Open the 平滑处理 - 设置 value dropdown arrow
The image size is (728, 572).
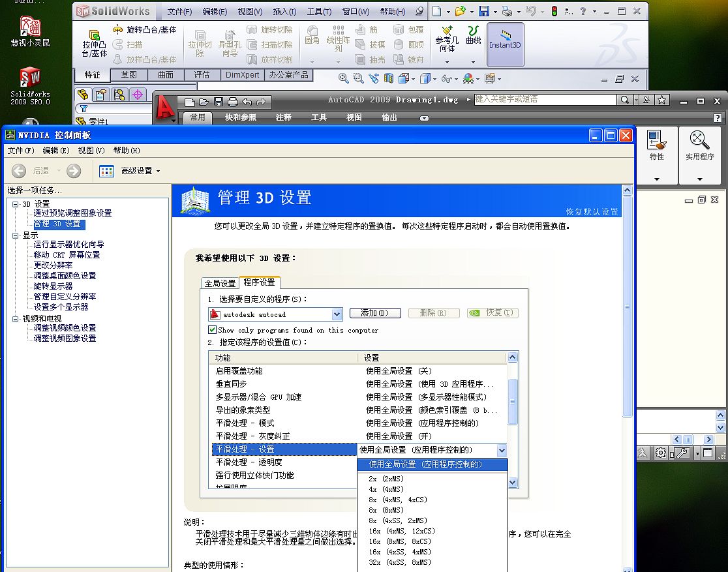502,450
